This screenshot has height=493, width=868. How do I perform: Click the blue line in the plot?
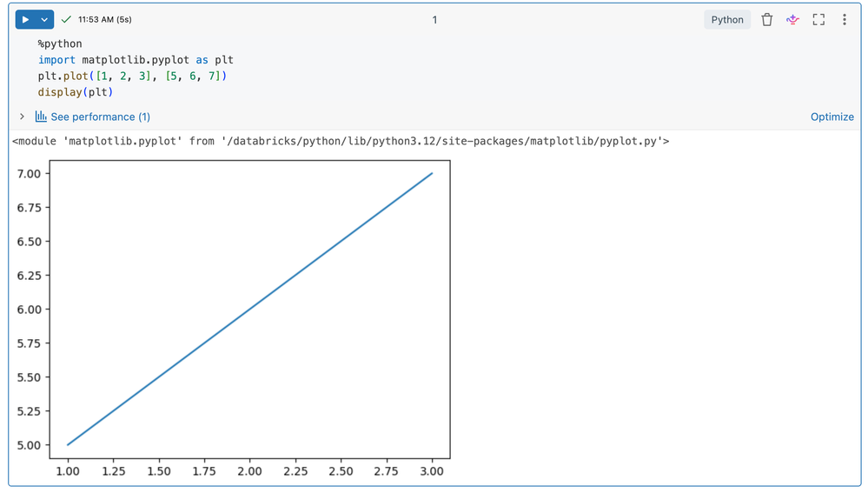tap(249, 309)
